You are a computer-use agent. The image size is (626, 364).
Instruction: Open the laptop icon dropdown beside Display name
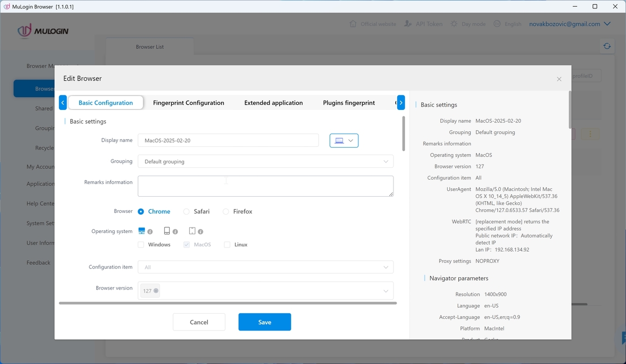point(344,140)
